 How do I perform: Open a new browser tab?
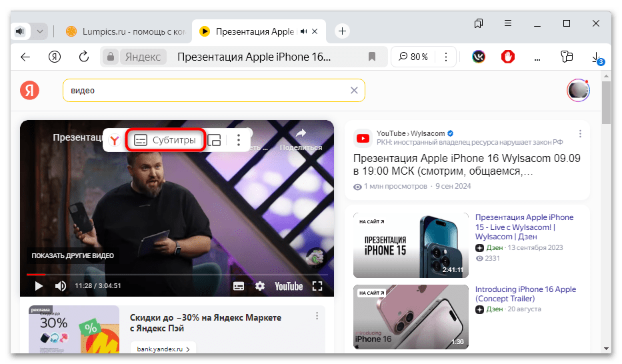(343, 31)
